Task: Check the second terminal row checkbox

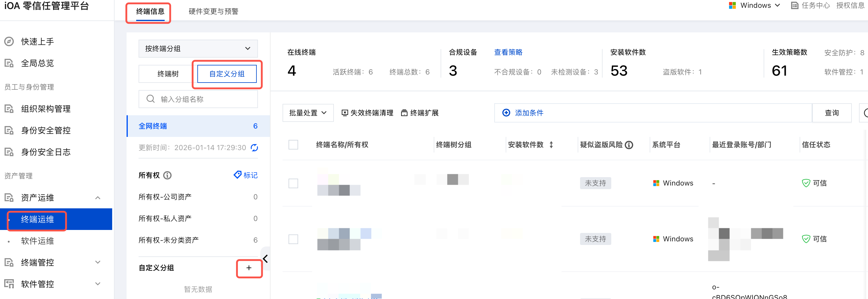Action: tap(294, 239)
